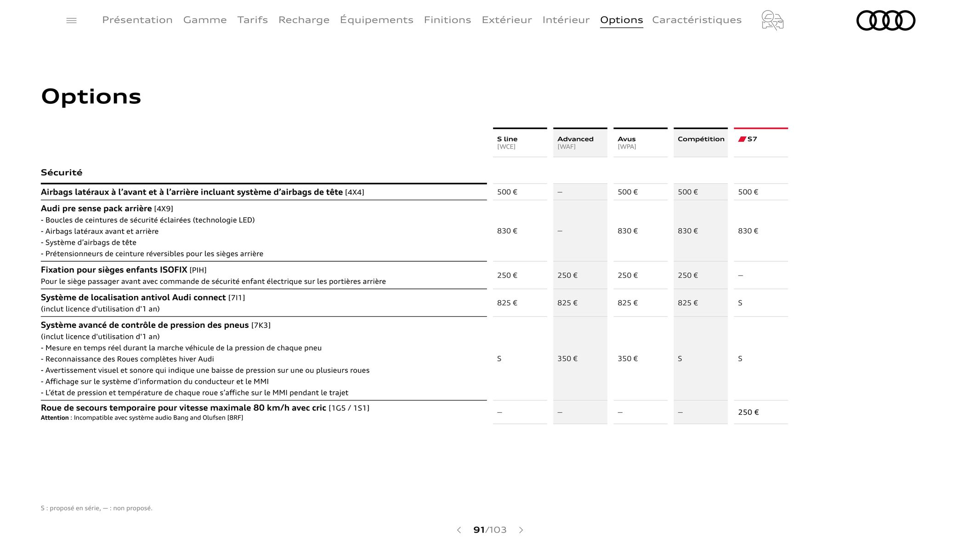Open the Gamme tab
This screenshot has height=551, width=980.
205,20
